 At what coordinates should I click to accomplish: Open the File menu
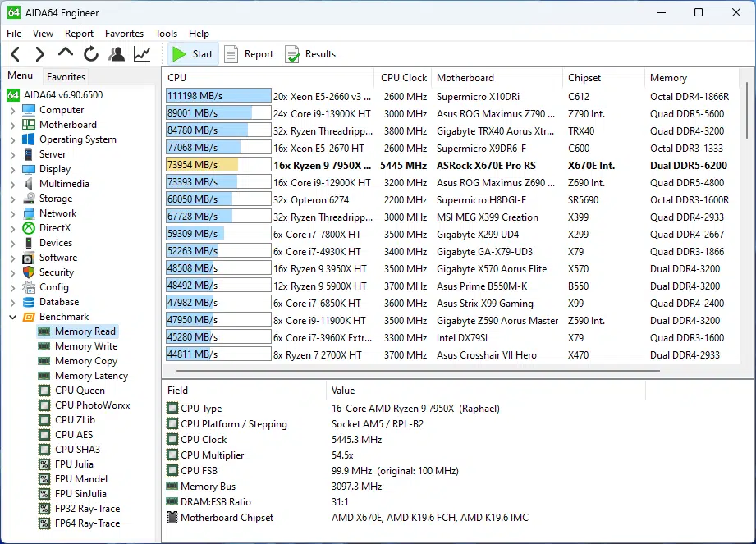click(x=14, y=34)
